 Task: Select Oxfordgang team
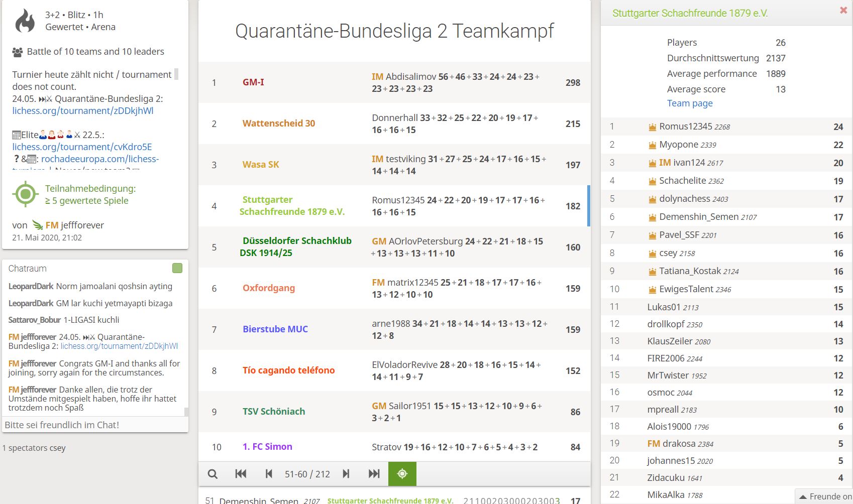pyautogui.click(x=394, y=289)
